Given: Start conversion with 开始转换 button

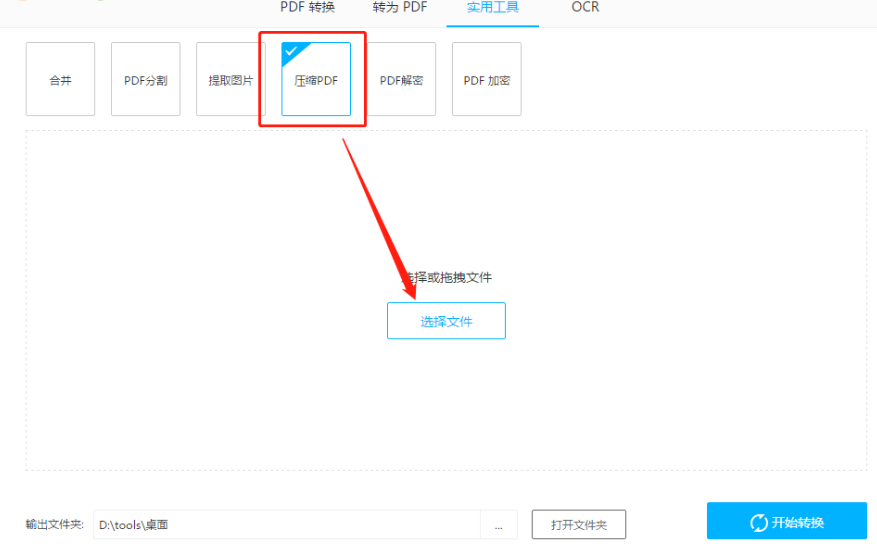Looking at the screenshot, I should coord(787,521).
